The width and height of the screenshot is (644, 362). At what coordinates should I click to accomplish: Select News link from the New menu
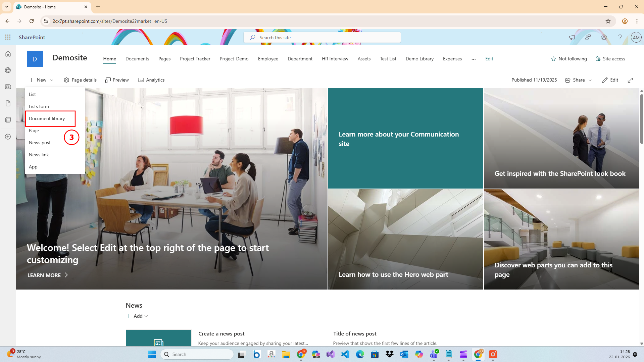pos(55,155)
